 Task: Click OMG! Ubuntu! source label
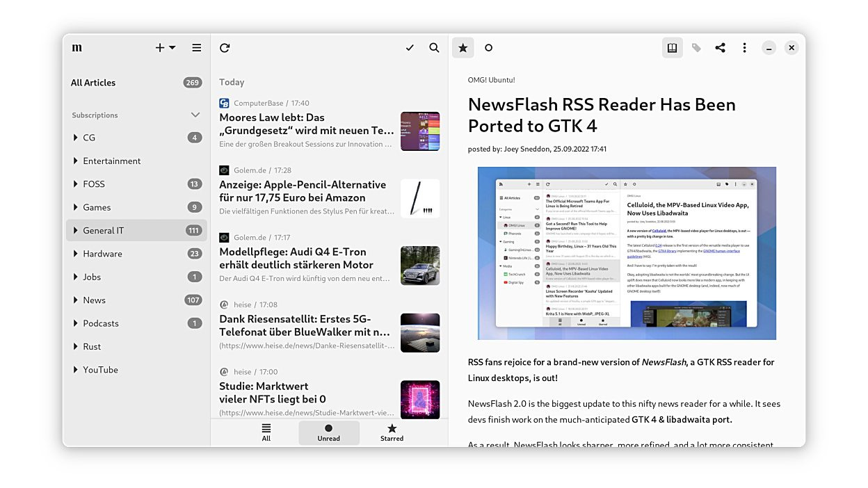[492, 80]
